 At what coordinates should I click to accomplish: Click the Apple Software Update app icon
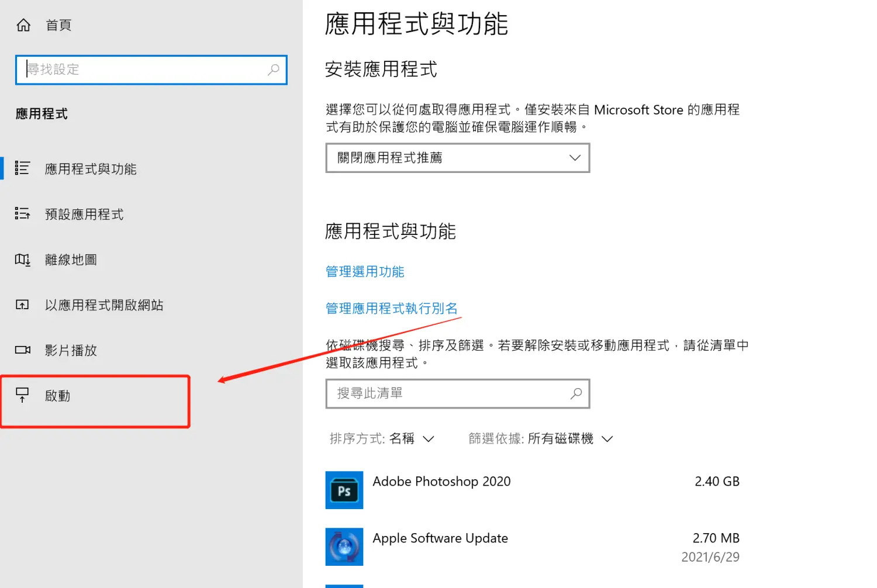(344, 547)
